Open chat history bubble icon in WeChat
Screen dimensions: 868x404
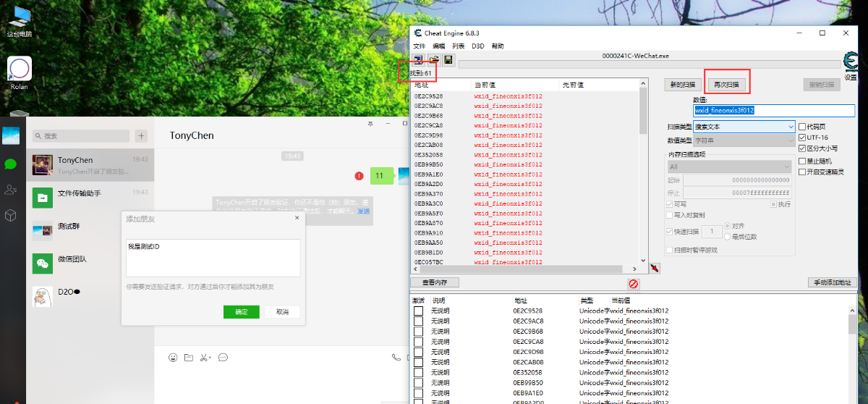point(223,357)
